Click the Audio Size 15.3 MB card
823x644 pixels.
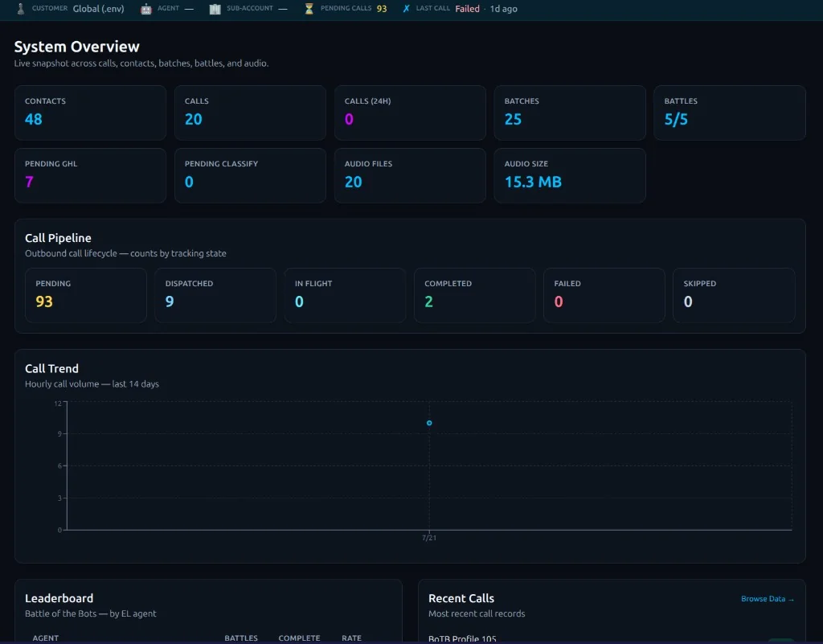570,175
